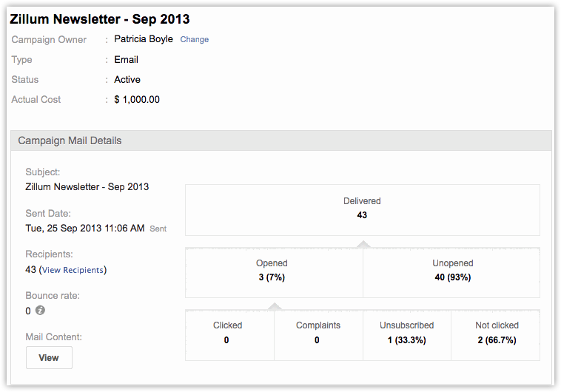
Task: Open the View Recipients link
Action: tap(73, 270)
